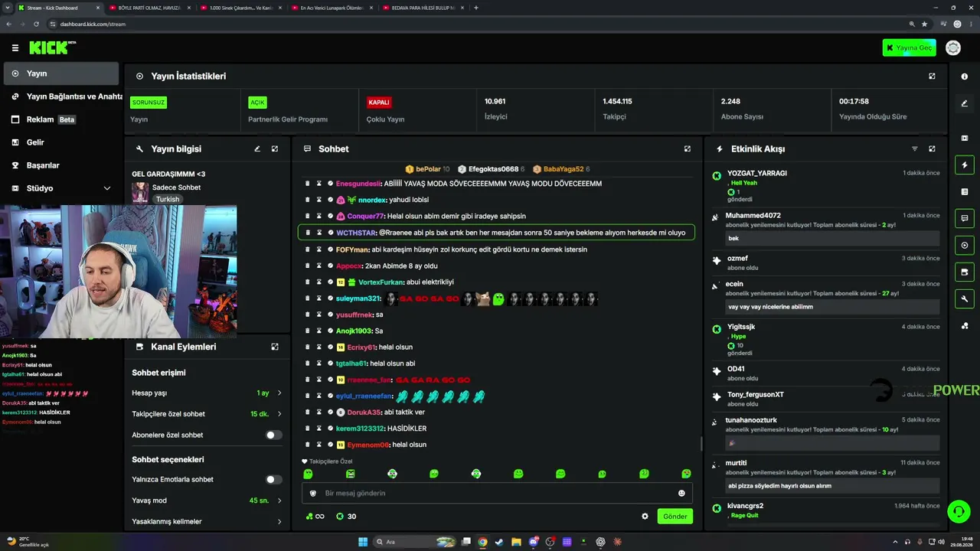
Task: Click the Turkish language tag
Action: coord(168,199)
